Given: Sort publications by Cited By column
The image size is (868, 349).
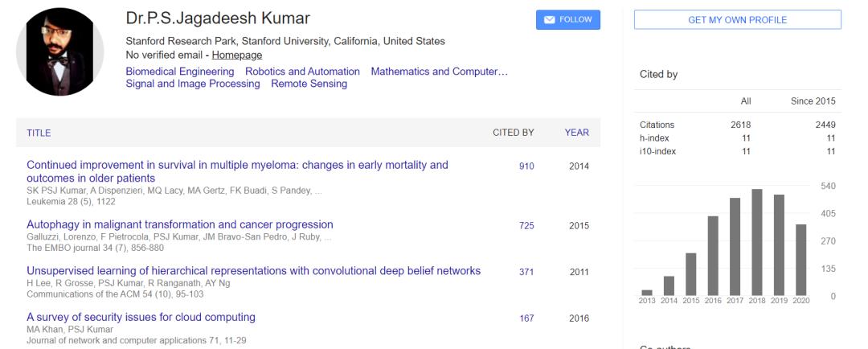Looking at the screenshot, I should click(513, 133).
